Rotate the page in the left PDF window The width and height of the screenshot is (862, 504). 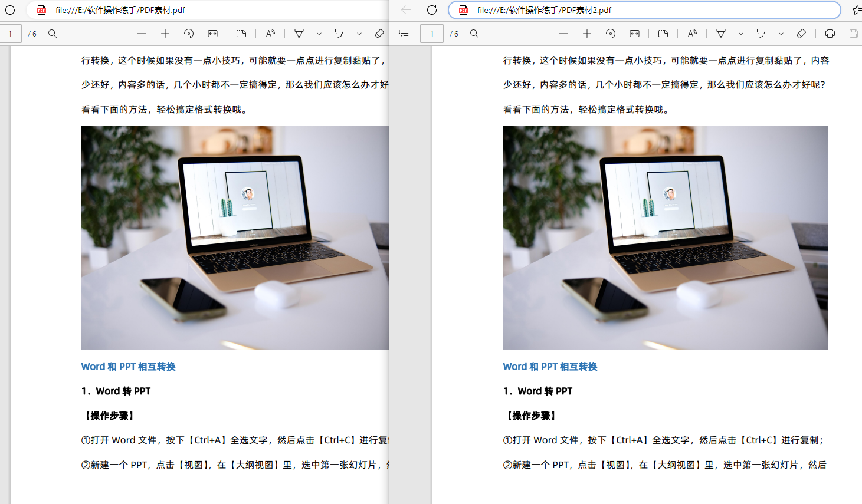tap(189, 34)
